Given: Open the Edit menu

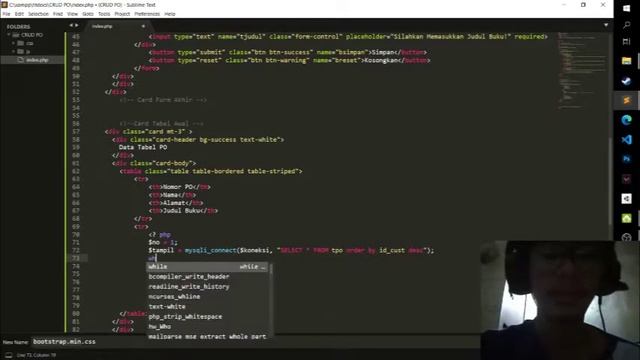Looking at the screenshot, I should [x=19, y=14].
